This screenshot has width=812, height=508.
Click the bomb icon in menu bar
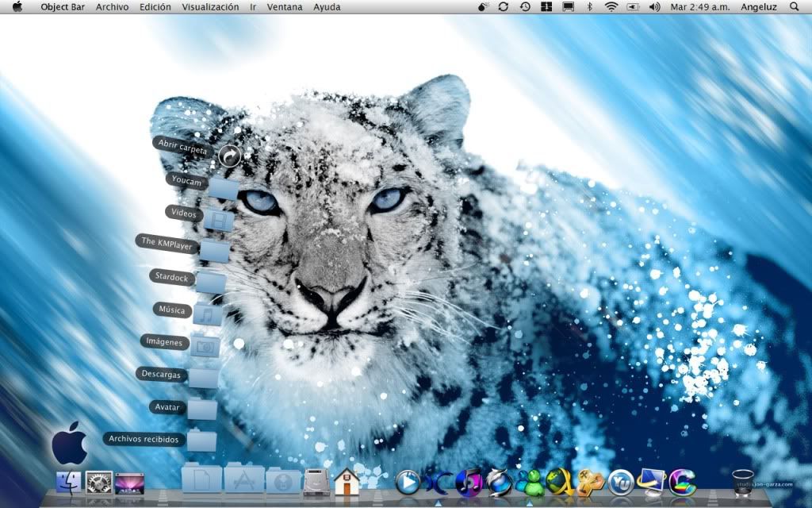point(483,6)
